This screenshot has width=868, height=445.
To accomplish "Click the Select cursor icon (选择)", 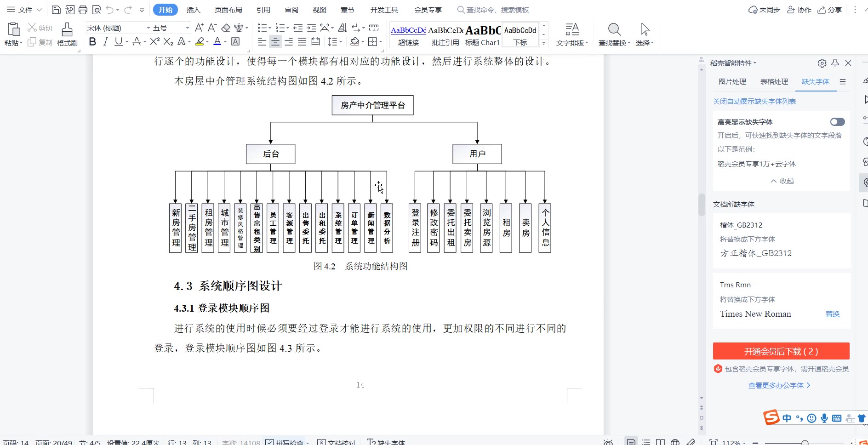I will pyautogui.click(x=645, y=29).
